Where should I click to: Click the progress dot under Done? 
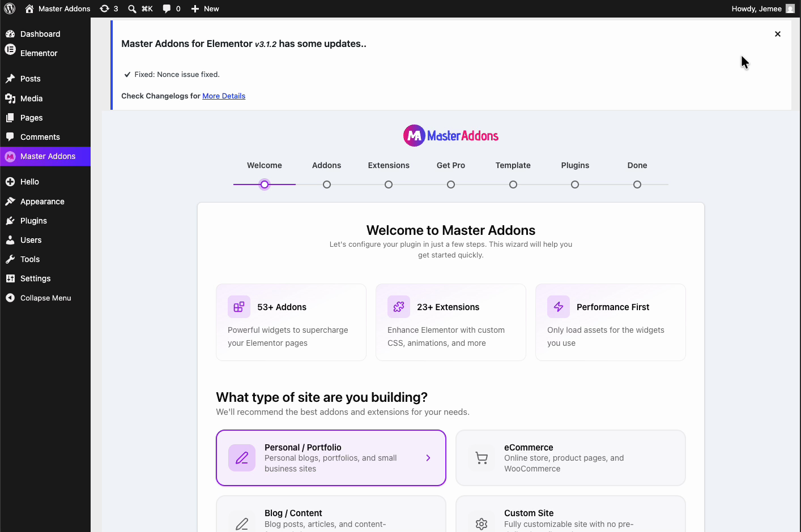pos(637,185)
